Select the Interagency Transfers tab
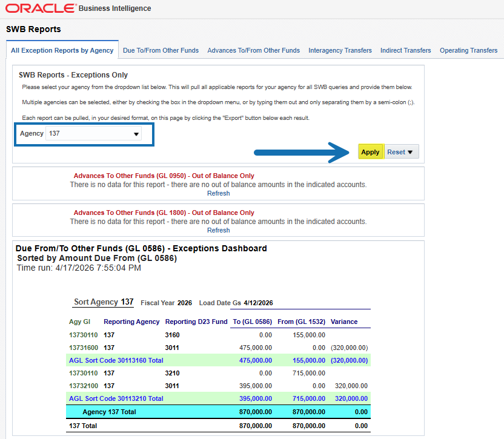504x439 pixels. tap(340, 50)
